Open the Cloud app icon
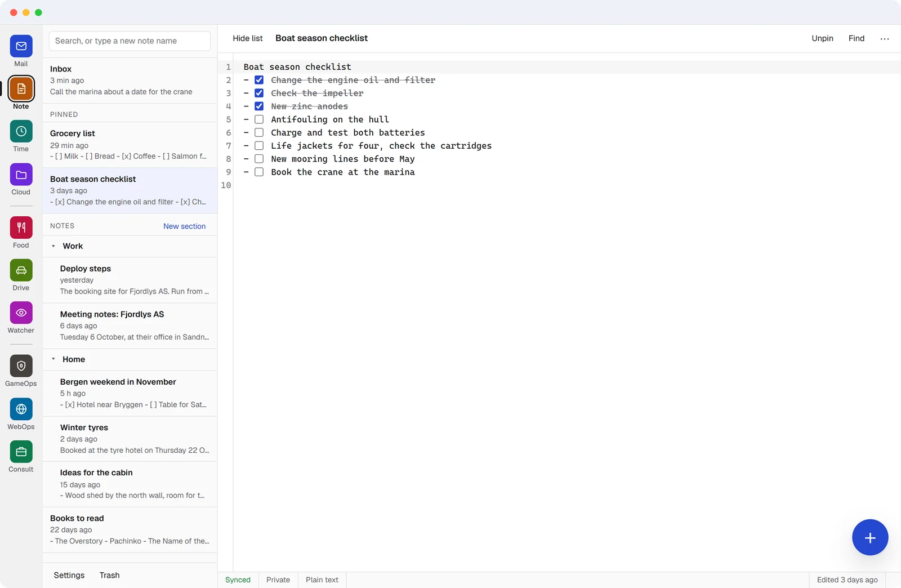Screen dimensions: 901x588 (x=21, y=175)
